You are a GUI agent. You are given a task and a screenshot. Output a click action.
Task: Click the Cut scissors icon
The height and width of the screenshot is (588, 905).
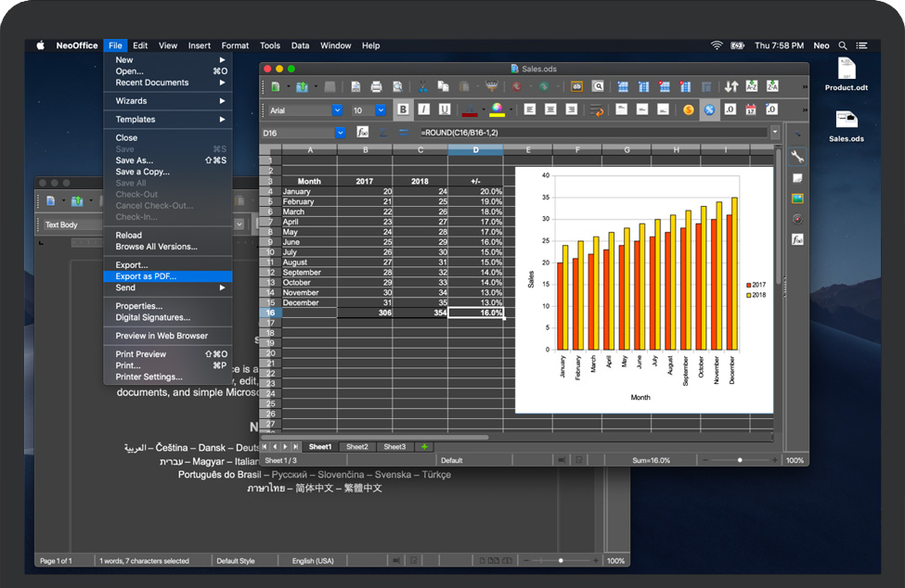[422, 86]
